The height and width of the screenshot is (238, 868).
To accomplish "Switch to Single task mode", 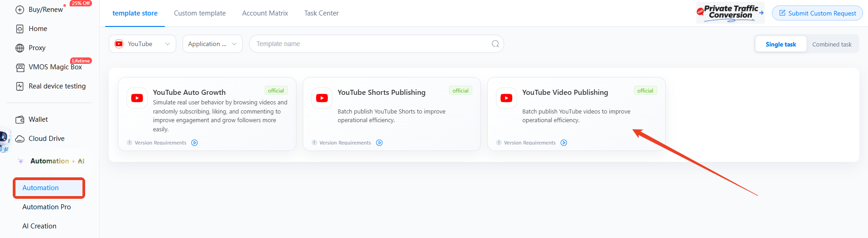I will tap(781, 44).
